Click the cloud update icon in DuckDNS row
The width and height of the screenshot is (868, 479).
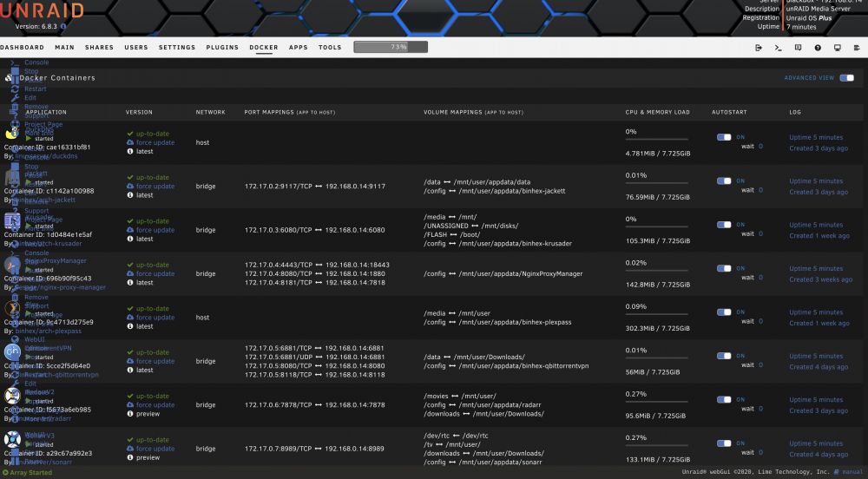[x=130, y=142]
